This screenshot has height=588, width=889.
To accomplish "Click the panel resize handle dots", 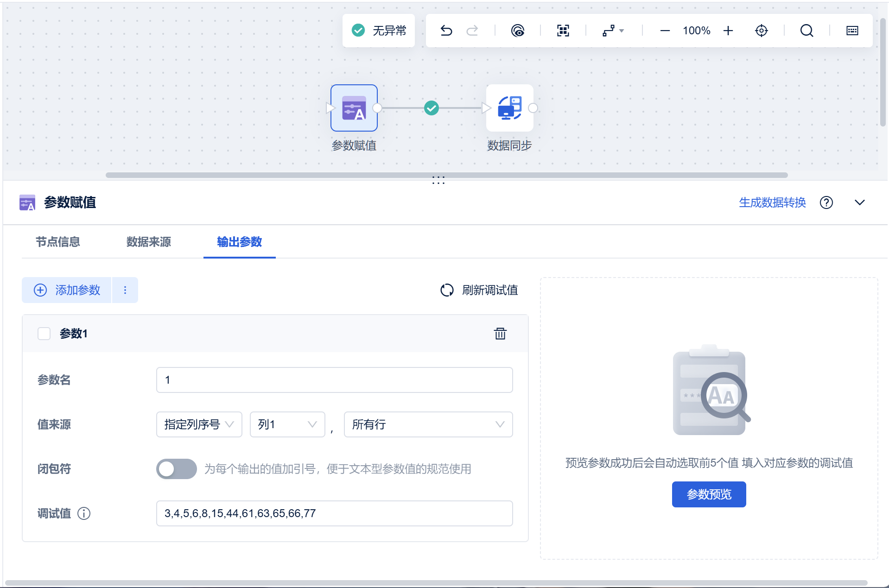I will [438, 181].
